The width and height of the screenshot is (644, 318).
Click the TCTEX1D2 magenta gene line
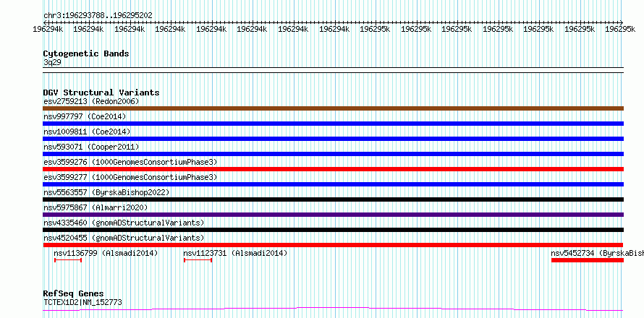point(333,309)
